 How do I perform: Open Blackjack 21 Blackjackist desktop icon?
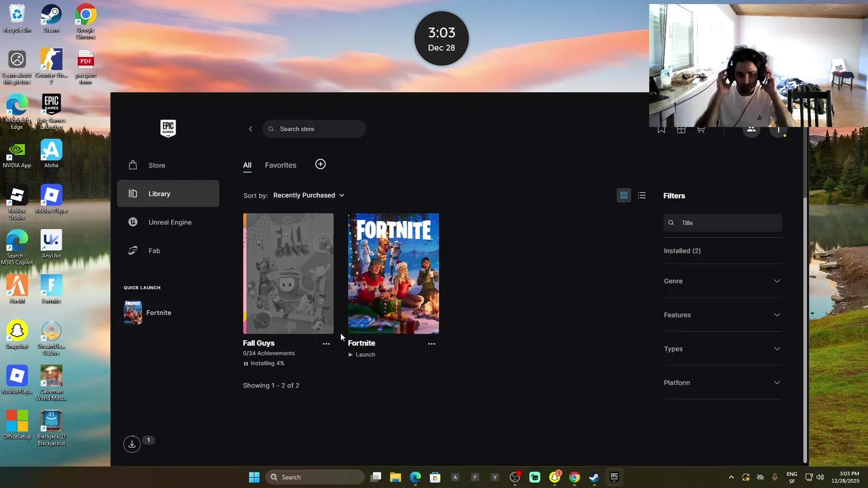pos(51,428)
